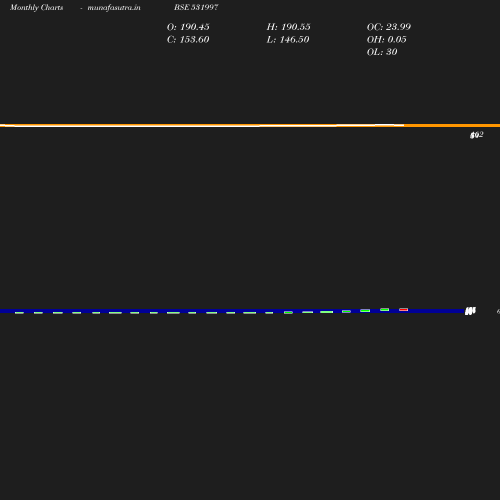Select the high value 'H: 190.55'

[288, 27]
